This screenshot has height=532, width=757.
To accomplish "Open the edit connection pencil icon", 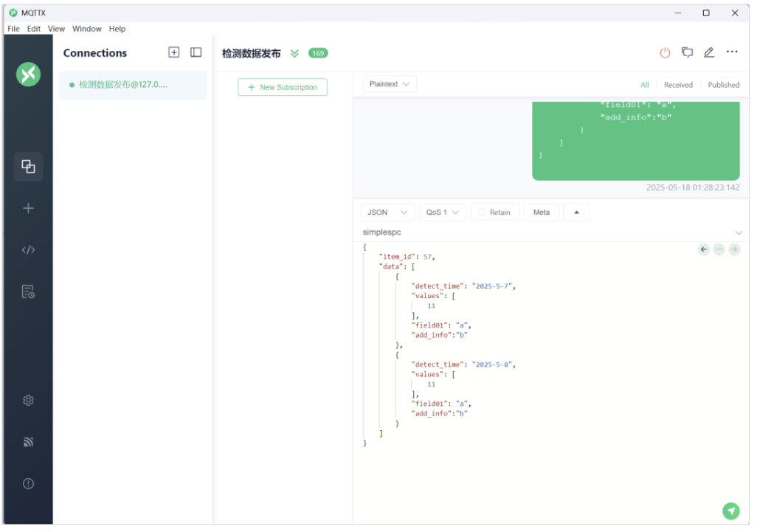I will 709,52.
